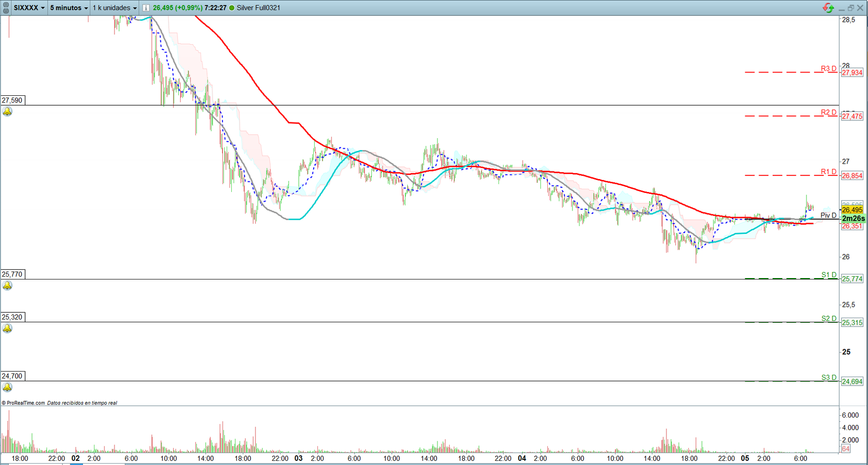The width and height of the screenshot is (868, 465).
Task: Click the S3 D pivot label
Action: point(829,378)
